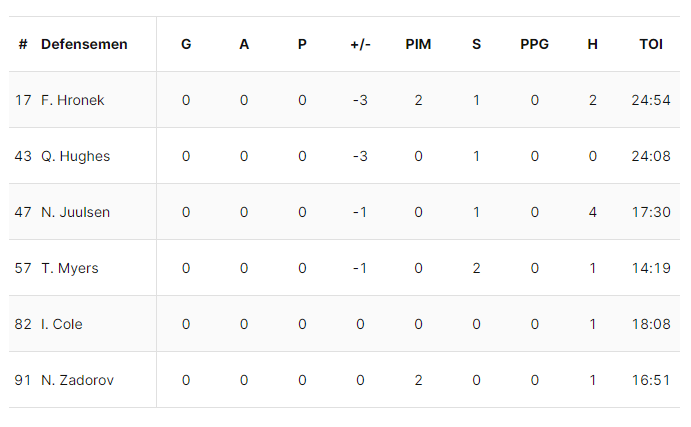Click the TOI column header
The image size is (691, 427).
[650, 45]
